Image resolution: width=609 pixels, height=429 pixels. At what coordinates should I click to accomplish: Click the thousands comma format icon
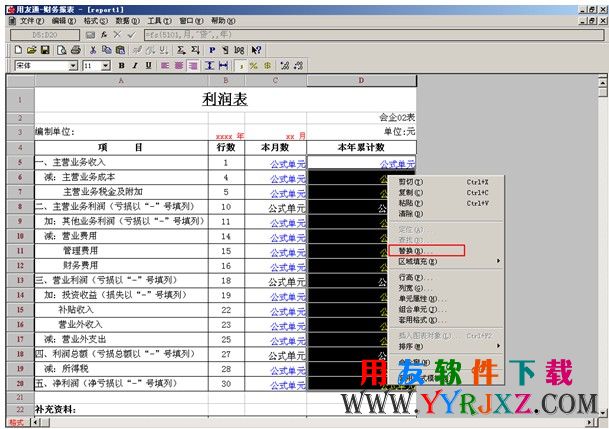pyautogui.click(x=240, y=66)
